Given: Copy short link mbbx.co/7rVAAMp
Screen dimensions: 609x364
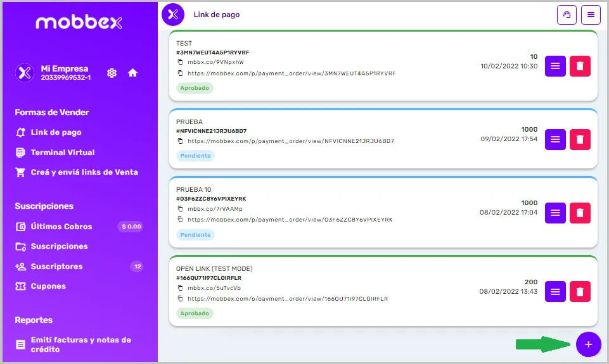Looking at the screenshot, I should (180, 208).
